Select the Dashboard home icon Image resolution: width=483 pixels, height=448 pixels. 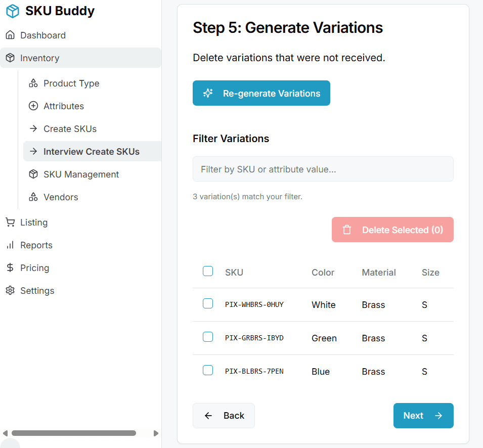tap(10, 35)
